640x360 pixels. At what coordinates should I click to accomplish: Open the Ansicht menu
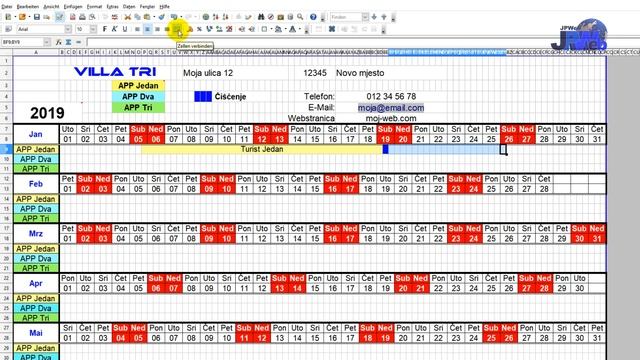pyautogui.click(x=51, y=7)
